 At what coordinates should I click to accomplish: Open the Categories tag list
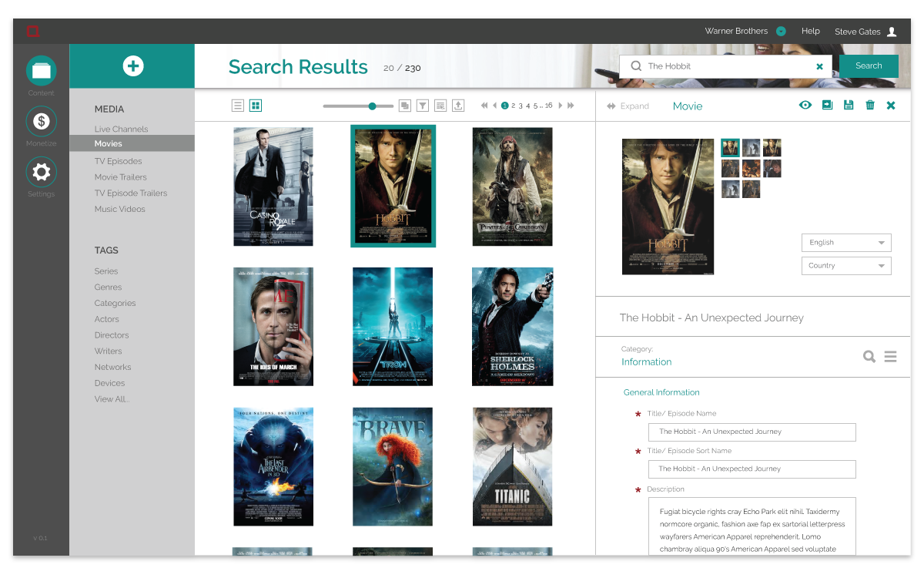(x=115, y=304)
